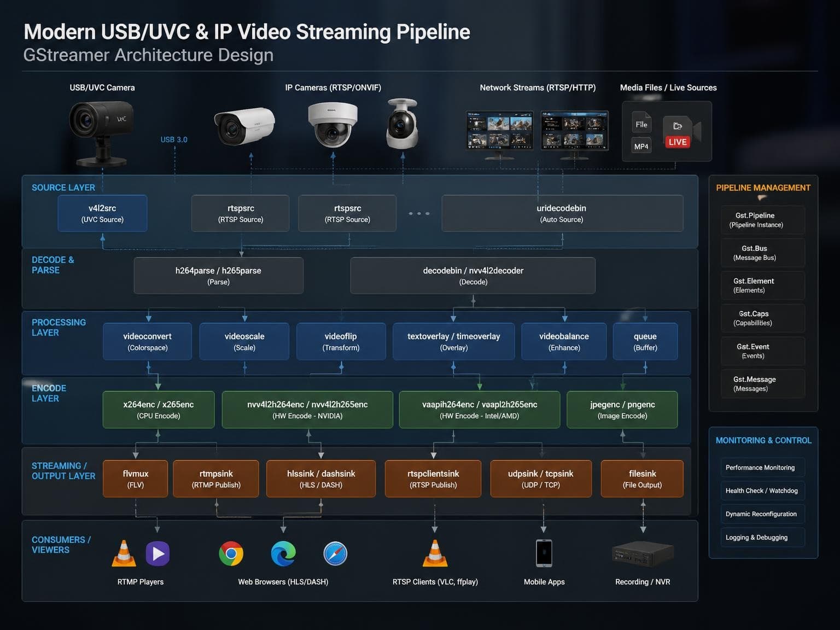840x630 pixels.
Task: Click the Chrome browser icon
Action: (x=231, y=554)
